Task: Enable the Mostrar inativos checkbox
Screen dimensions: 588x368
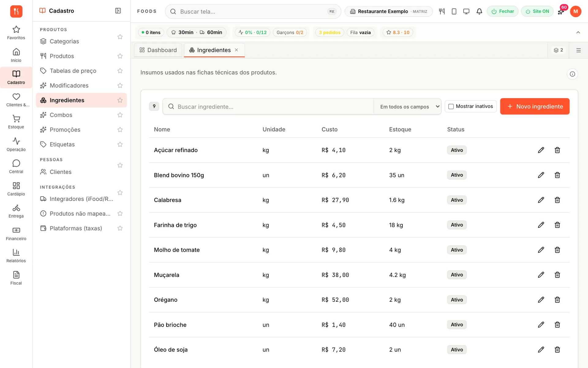Action: [451, 106]
